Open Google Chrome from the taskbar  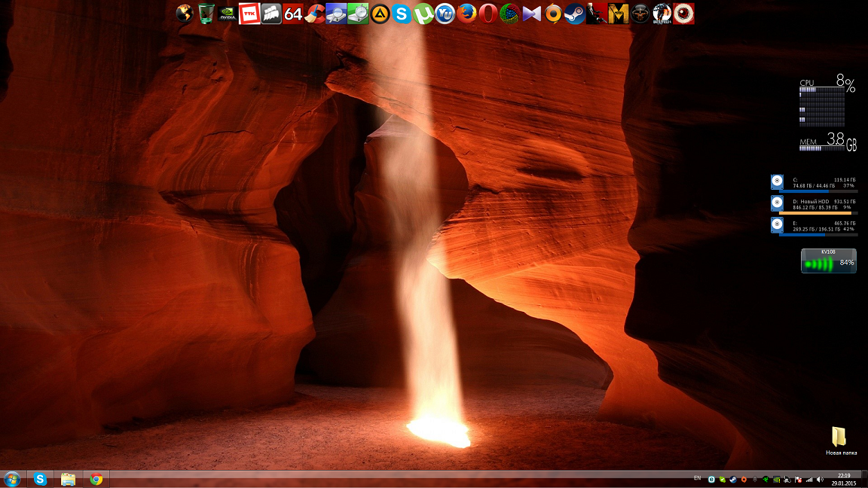(96, 479)
